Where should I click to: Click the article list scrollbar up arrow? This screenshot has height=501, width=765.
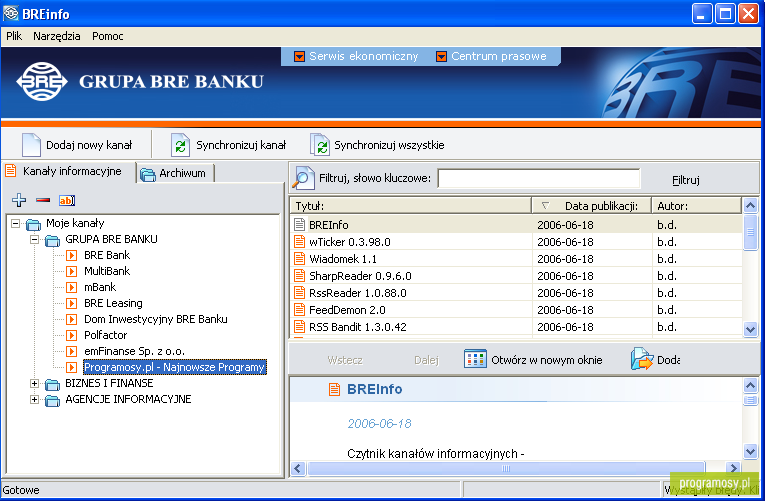pyautogui.click(x=750, y=205)
